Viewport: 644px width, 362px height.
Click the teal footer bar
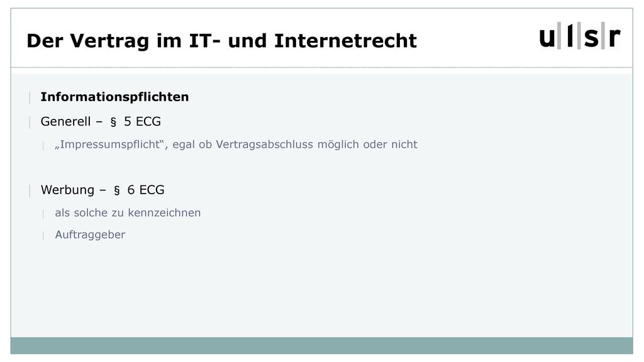pyautogui.click(x=321, y=346)
